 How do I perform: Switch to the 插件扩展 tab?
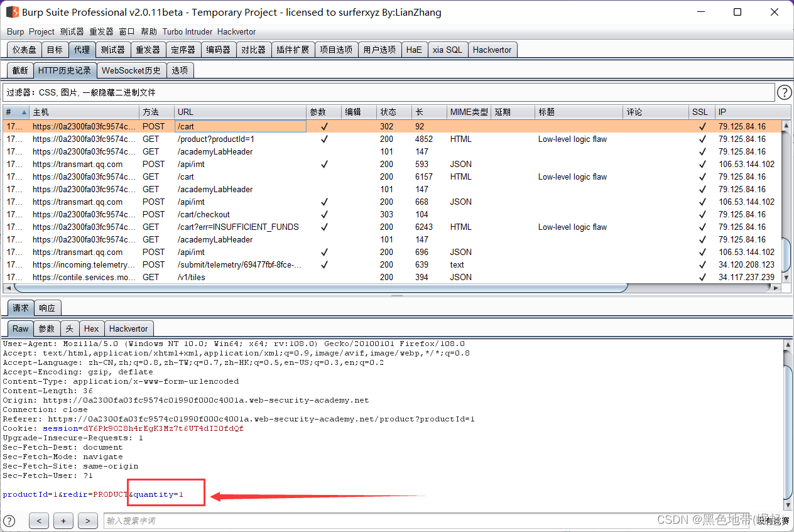pos(293,50)
